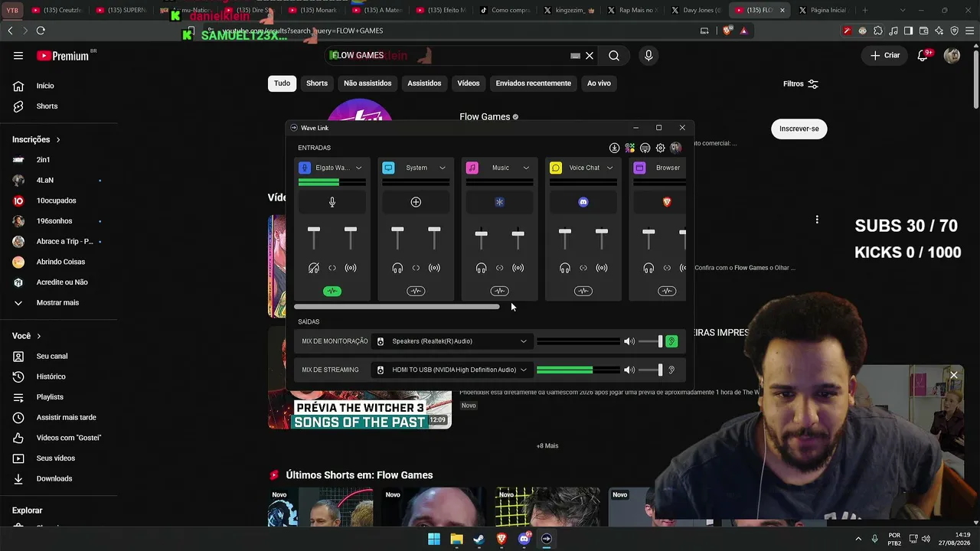The image size is (980, 551).
Task: Unmute Elgato Wave headphone monitoring
Action: [313, 268]
